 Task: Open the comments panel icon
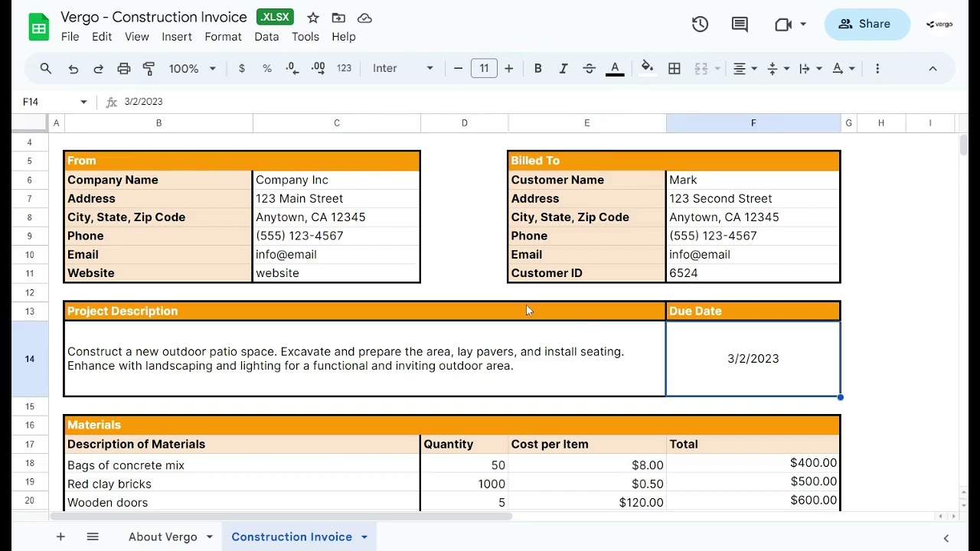tap(740, 24)
